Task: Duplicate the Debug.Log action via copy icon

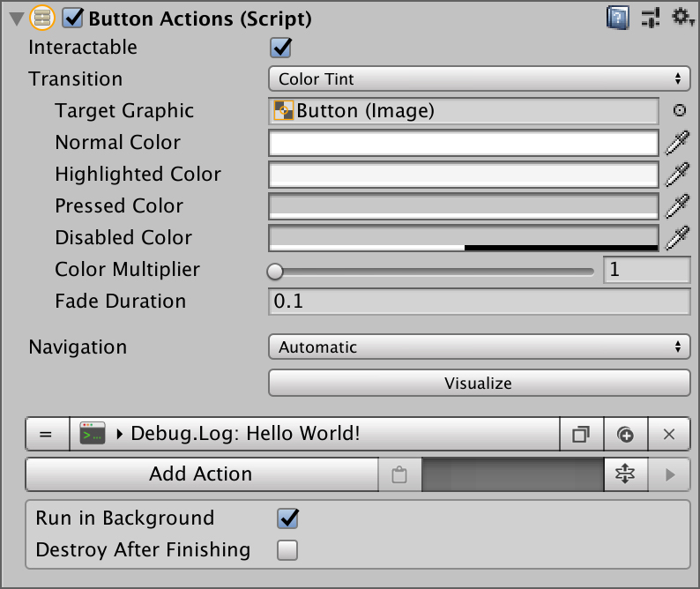Action: [x=581, y=434]
